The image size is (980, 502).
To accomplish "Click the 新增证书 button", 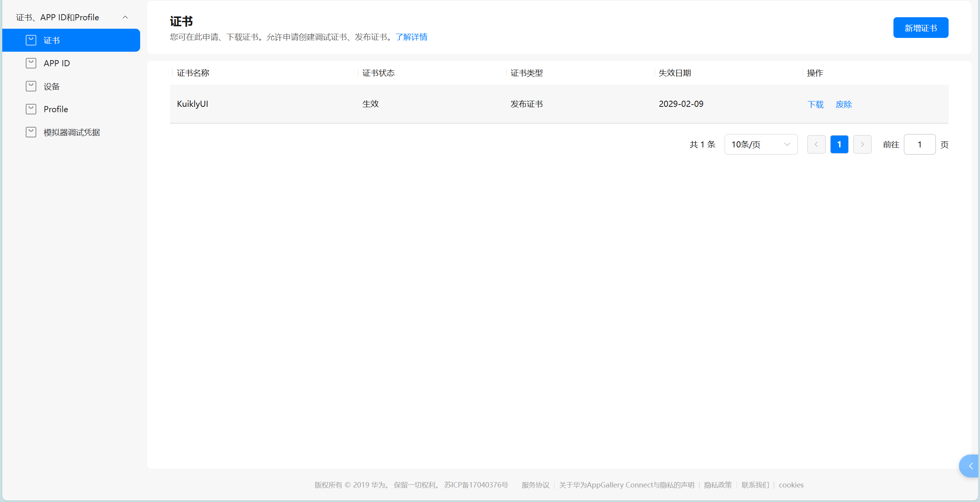I will [x=920, y=28].
